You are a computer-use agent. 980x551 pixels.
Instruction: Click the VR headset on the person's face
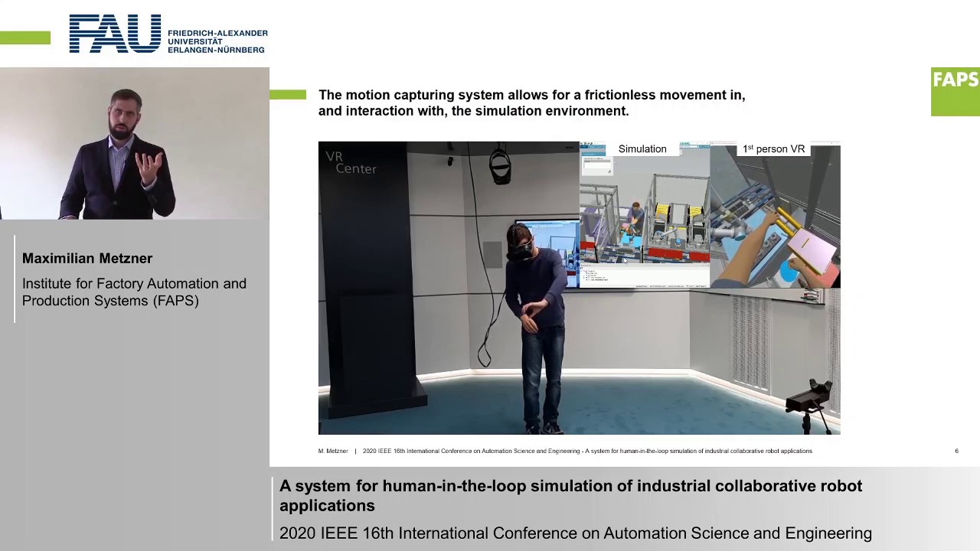(x=523, y=249)
